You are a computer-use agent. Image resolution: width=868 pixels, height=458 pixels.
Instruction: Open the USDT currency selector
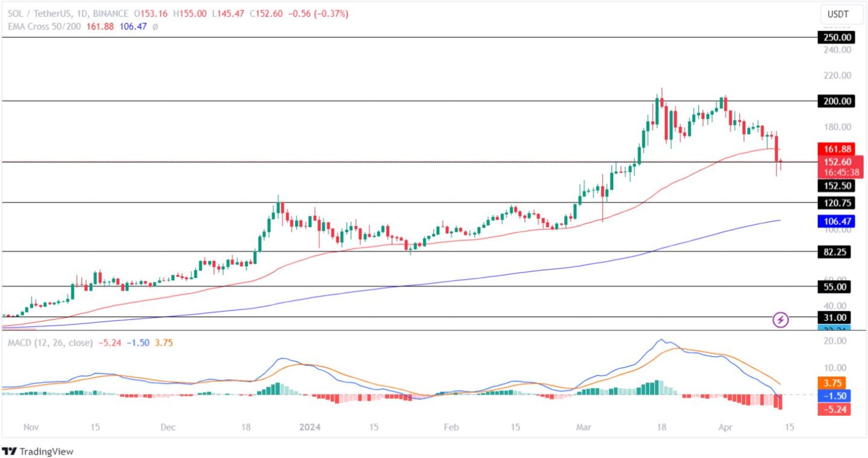tap(838, 14)
